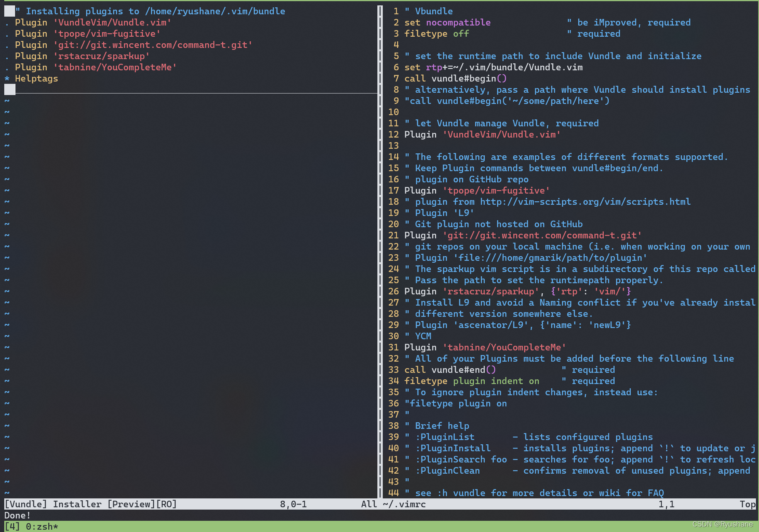Place cursor on 'filetype off' line

tap(436, 34)
